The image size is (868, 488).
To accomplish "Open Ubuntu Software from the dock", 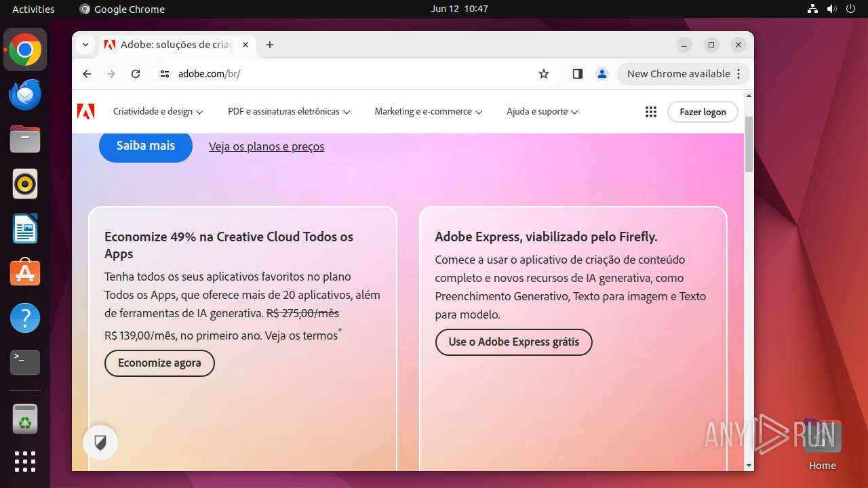I will tap(25, 272).
